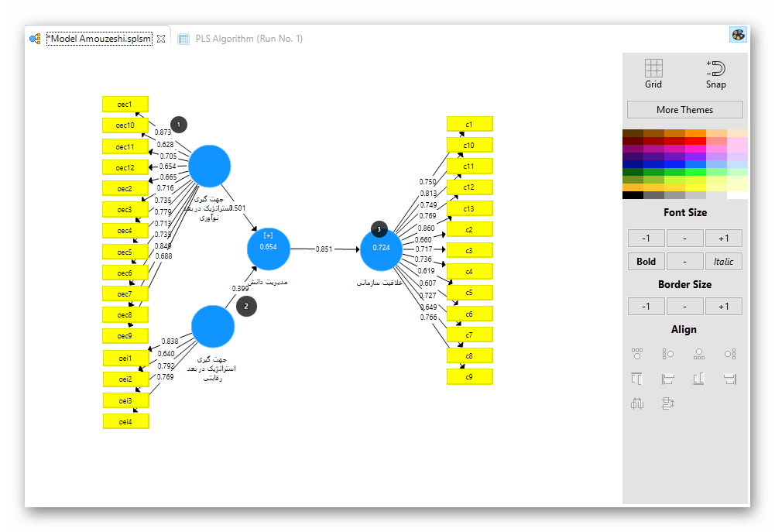Select the oei2 indicator box

click(x=125, y=379)
